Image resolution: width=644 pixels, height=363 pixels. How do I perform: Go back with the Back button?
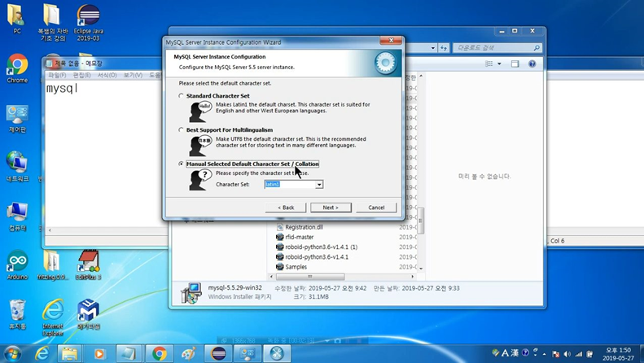pos(286,208)
